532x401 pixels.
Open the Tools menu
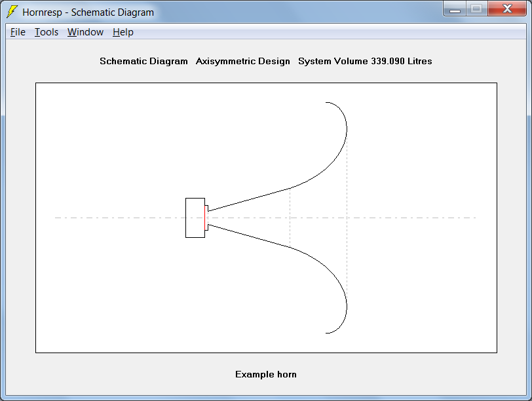coord(47,32)
